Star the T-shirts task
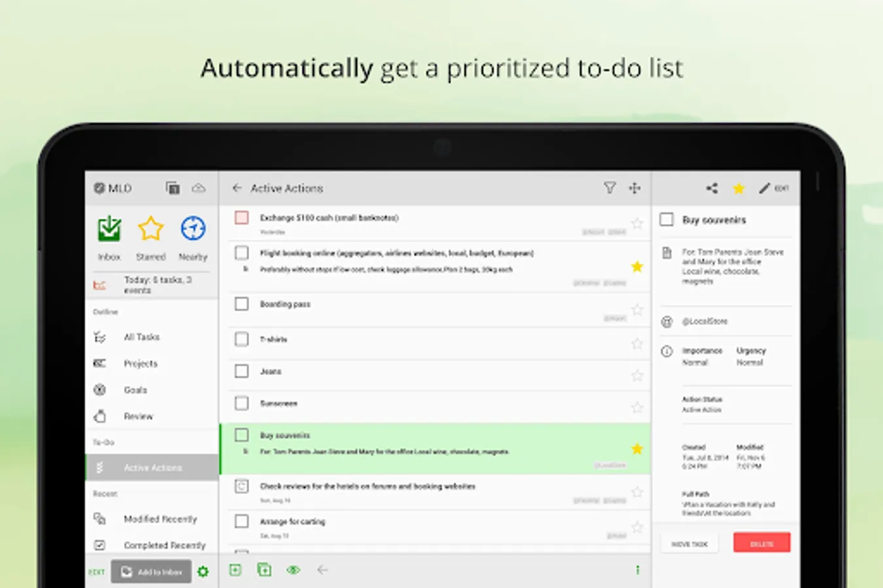883x588 pixels. pos(637,344)
